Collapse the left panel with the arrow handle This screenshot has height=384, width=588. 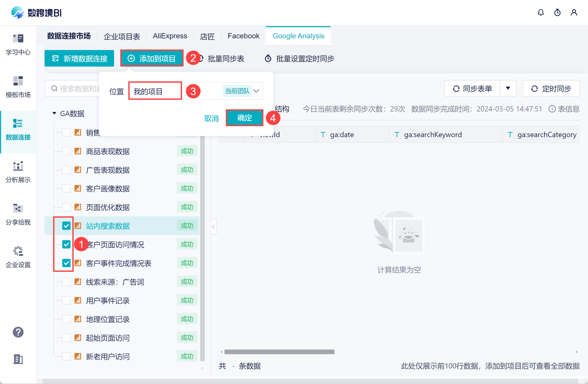point(213,227)
